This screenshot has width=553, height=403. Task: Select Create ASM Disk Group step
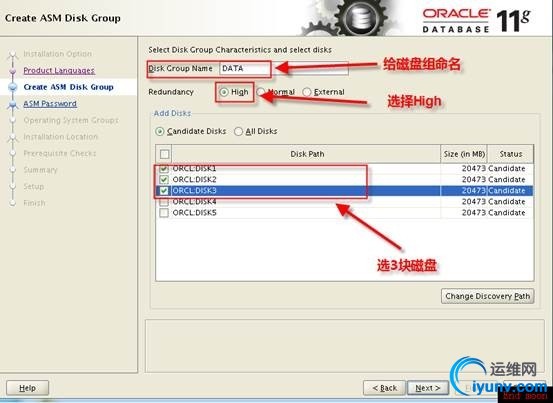click(68, 87)
